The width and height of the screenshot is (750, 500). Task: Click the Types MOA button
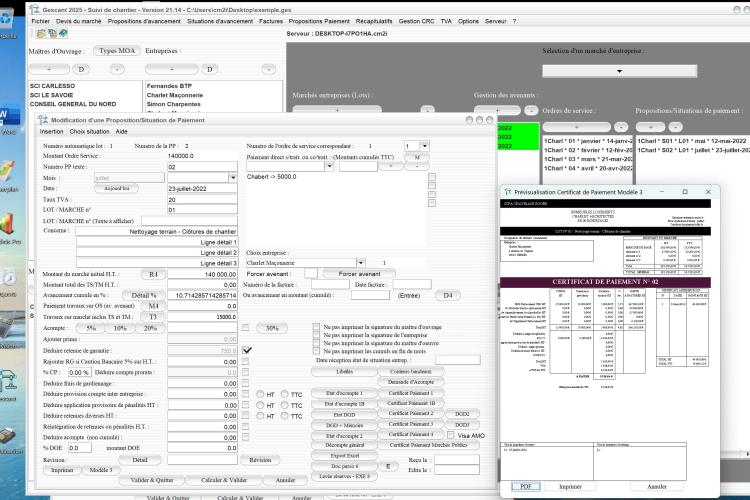pyautogui.click(x=117, y=51)
